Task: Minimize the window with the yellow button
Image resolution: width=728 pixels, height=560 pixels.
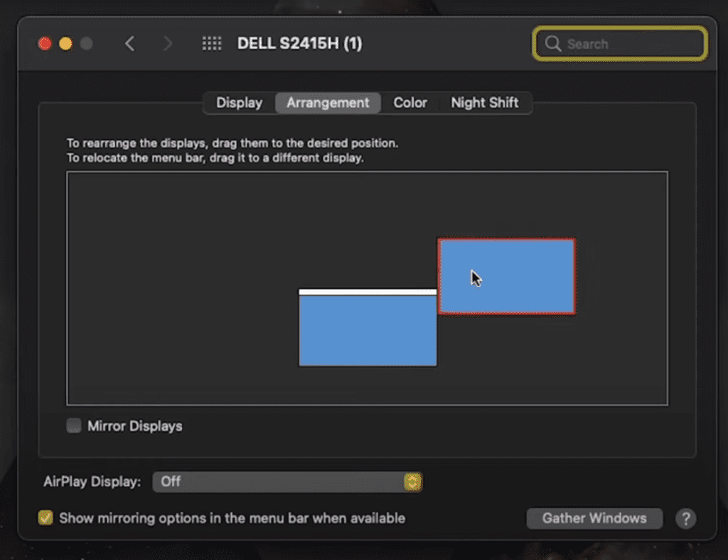Action: [x=65, y=43]
